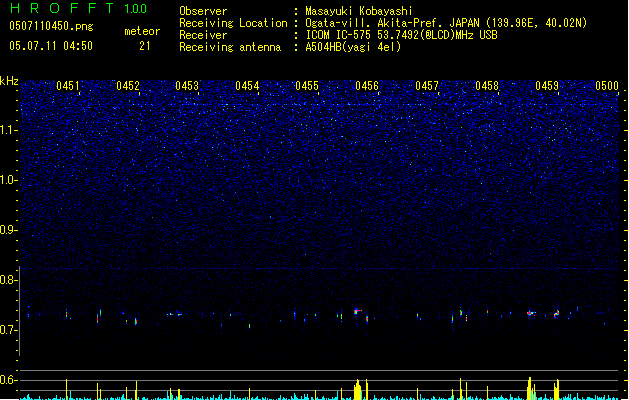The width and height of the screenshot is (629, 400).
Task: Click the bright meteor echo just before 0456
Action: pyautogui.click(x=357, y=311)
